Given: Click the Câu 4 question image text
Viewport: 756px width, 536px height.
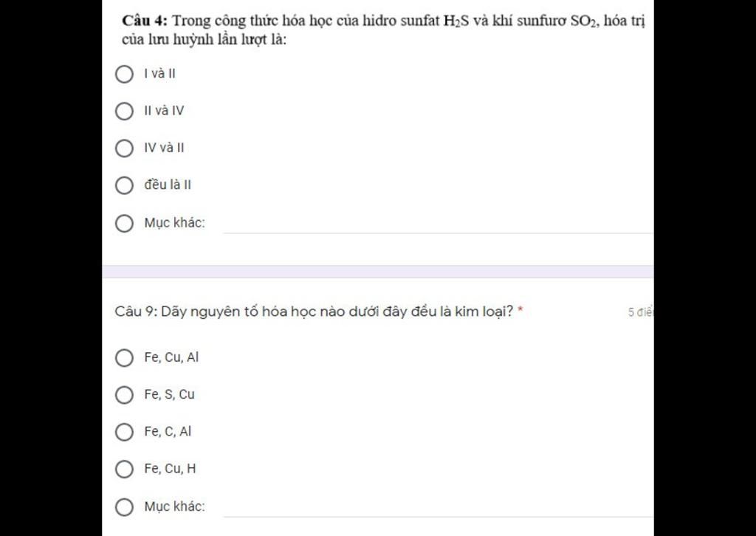Looking at the screenshot, I should [383, 30].
